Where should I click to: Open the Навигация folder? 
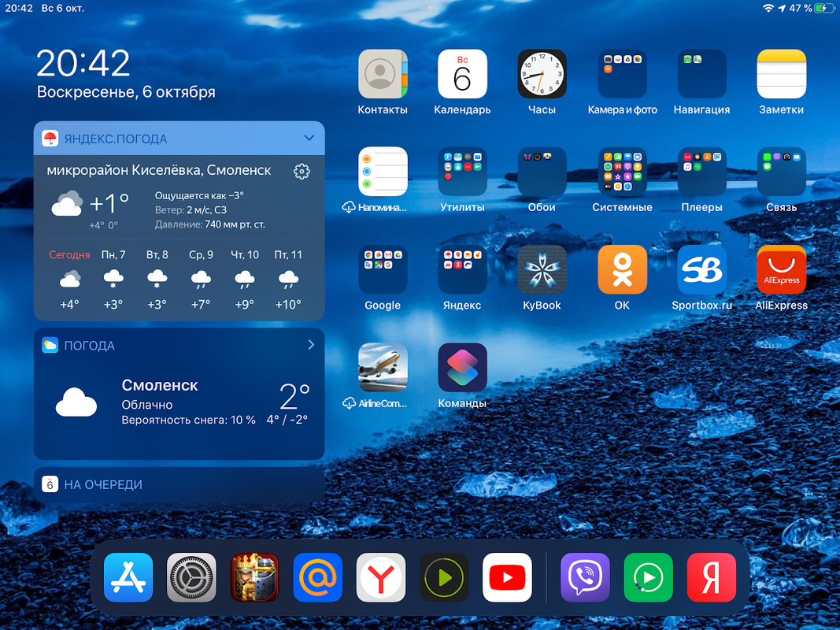coord(701,74)
